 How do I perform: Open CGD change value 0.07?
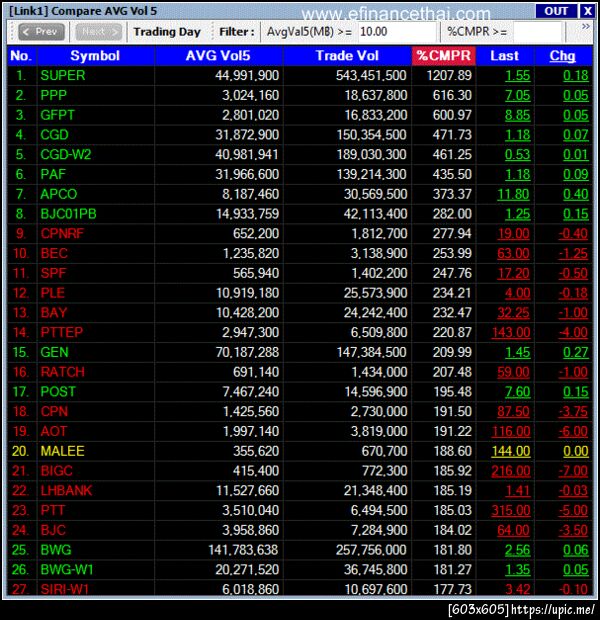click(x=575, y=135)
